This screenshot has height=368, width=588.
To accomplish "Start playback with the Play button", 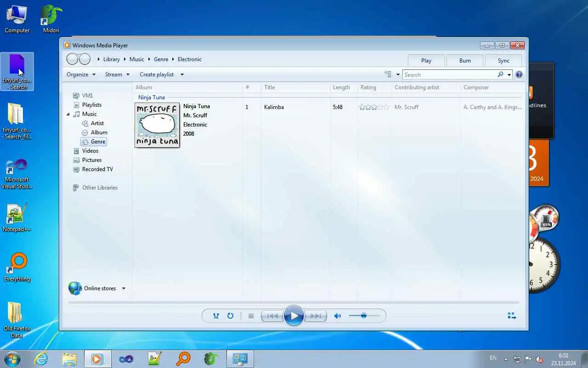I will tap(294, 316).
